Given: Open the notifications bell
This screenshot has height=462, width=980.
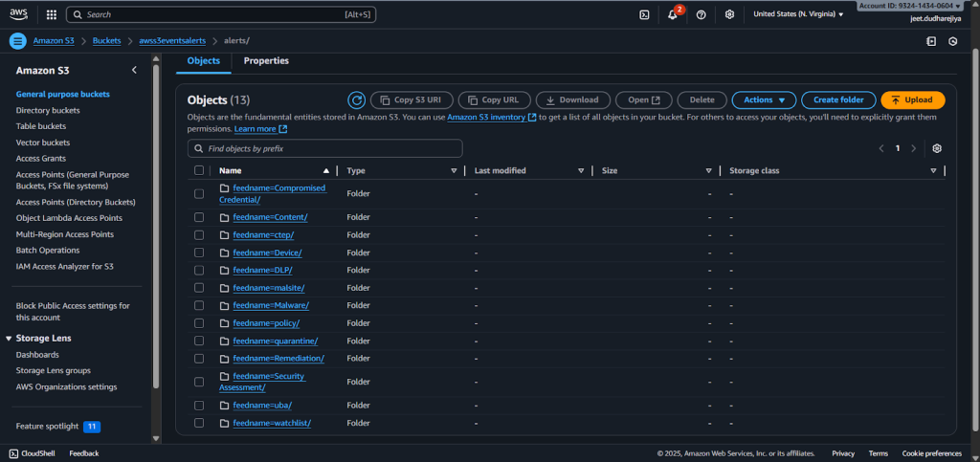Looking at the screenshot, I should coord(673,15).
